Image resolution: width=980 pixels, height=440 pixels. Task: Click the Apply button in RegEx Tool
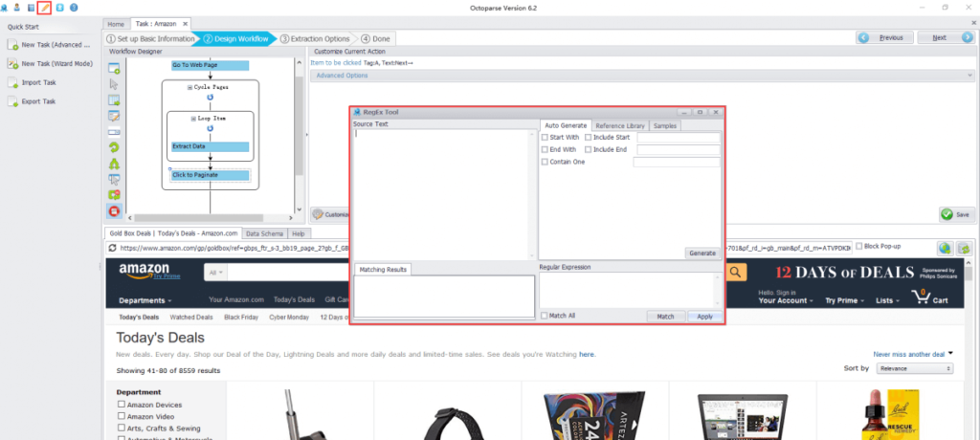(x=704, y=317)
